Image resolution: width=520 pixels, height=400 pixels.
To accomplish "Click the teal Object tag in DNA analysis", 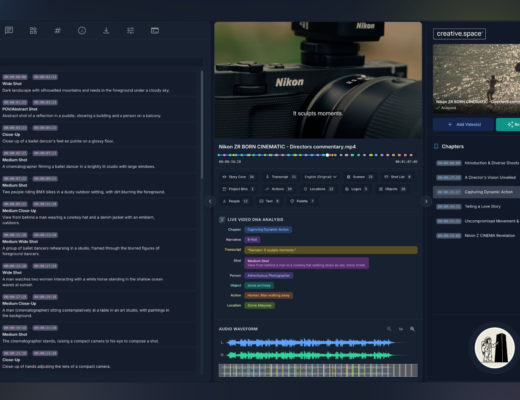I will pyautogui.click(x=259, y=286).
